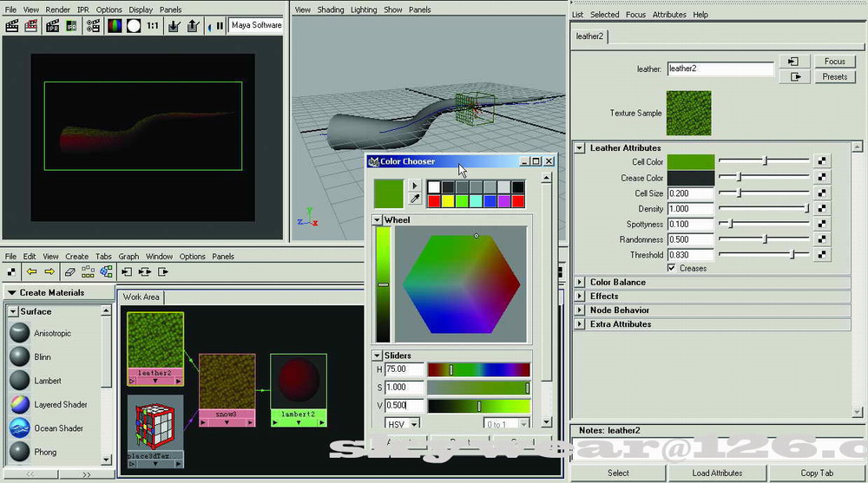Click the go to input connection icon
The image size is (868, 483).
[794, 62]
